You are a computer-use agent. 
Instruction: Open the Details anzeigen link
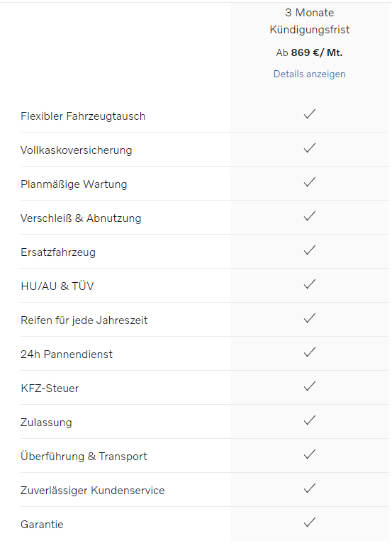coord(309,74)
